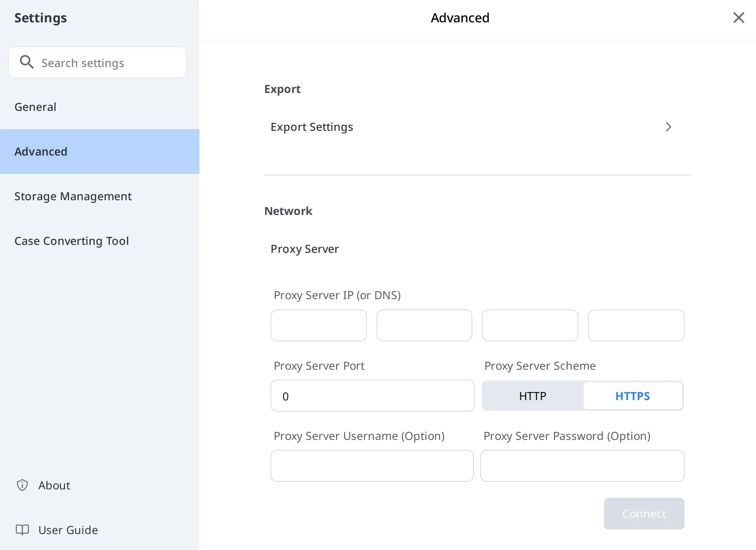
Task: Click the User Guide book icon
Action: click(x=22, y=530)
